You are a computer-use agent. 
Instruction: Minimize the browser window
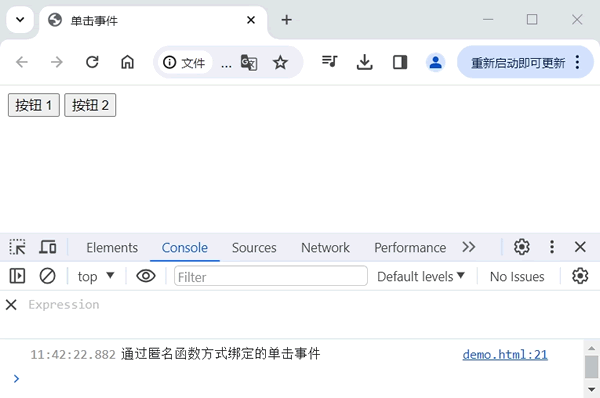(488, 20)
